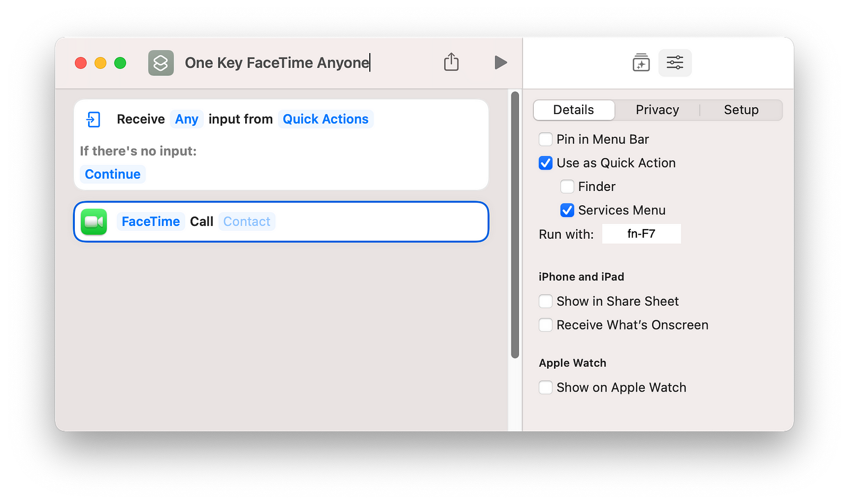The width and height of the screenshot is (849, 504).
Task: Open the action library panel icon
Action: click(x=641, y=63)
